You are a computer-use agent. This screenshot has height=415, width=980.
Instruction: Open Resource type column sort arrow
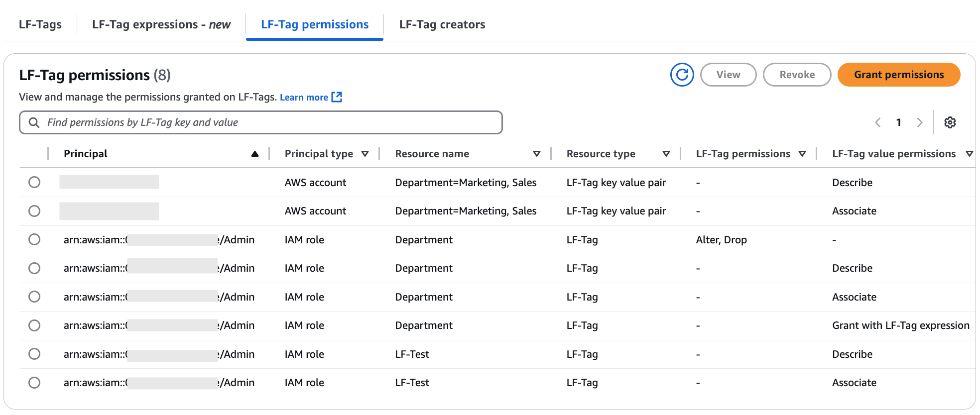coord(666,154)
